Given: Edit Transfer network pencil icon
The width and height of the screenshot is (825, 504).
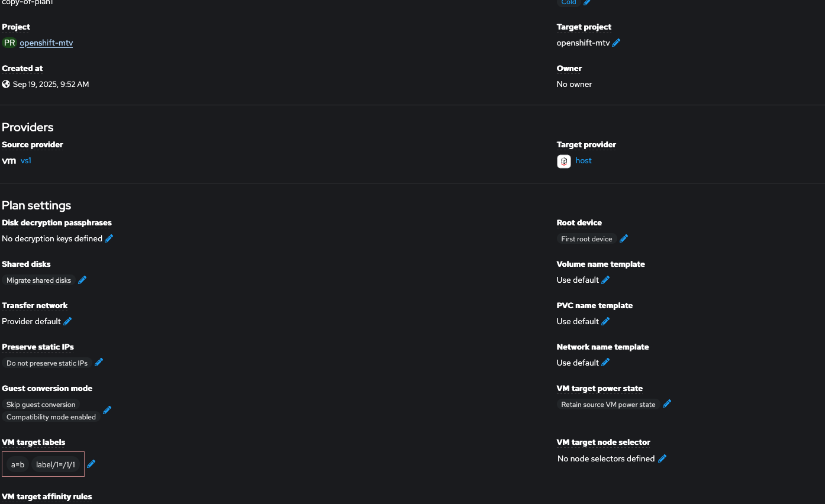Looking at the screenshot, I should tap(67, 321).
